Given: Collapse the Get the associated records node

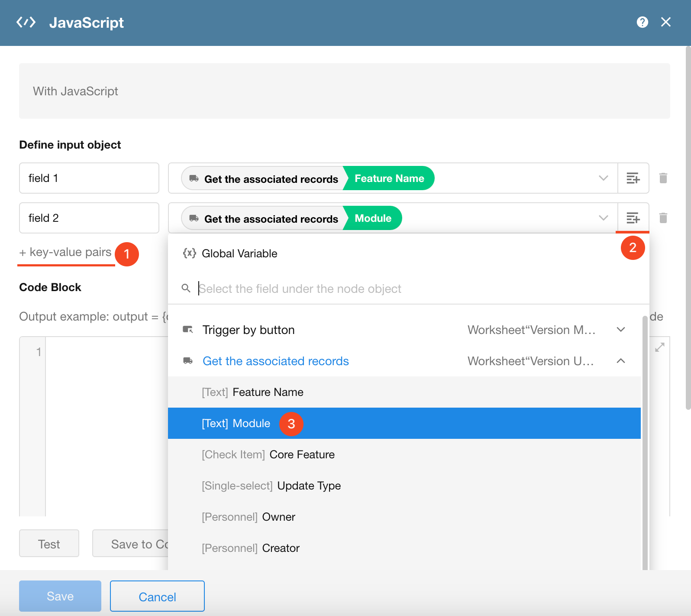Looking at the screenshot, I should pyautogui.click(x=620, y=361).
